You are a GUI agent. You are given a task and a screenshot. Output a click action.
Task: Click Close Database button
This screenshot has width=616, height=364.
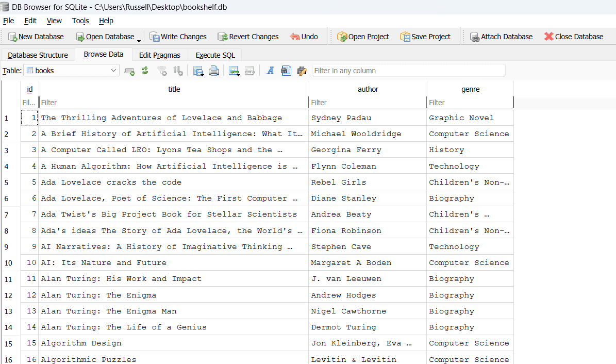573,37
